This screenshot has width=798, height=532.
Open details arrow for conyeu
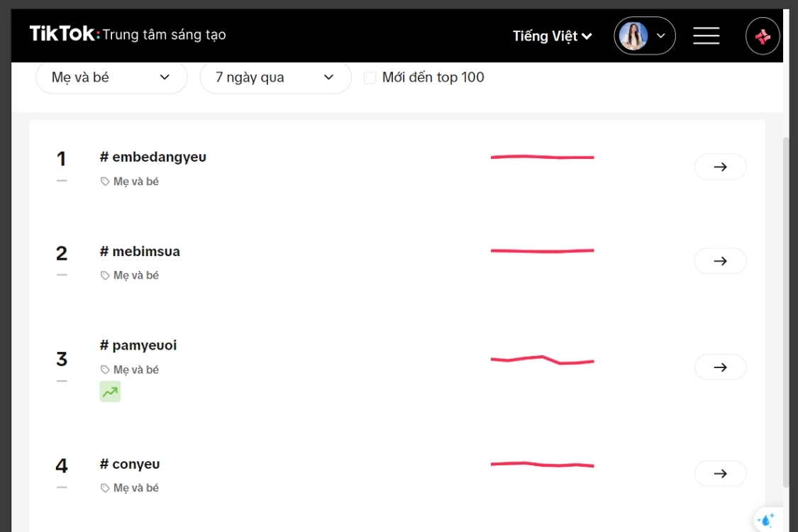(x=720, y=473)
